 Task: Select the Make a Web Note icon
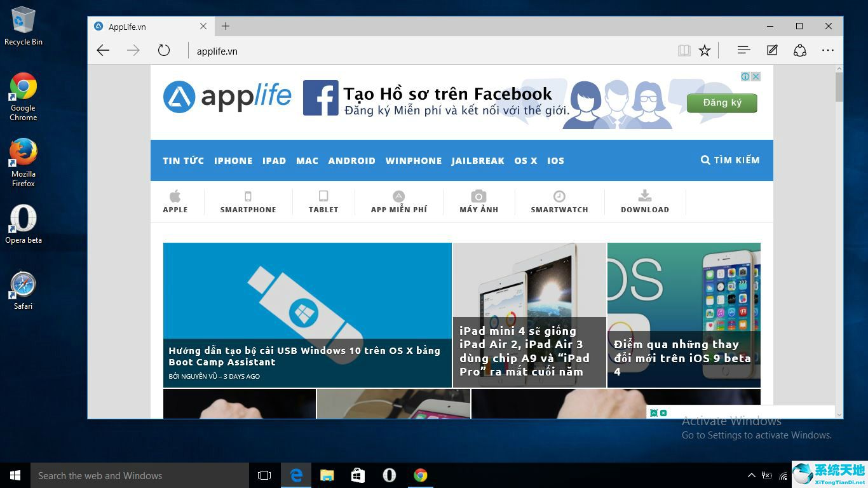pos(771,50)
